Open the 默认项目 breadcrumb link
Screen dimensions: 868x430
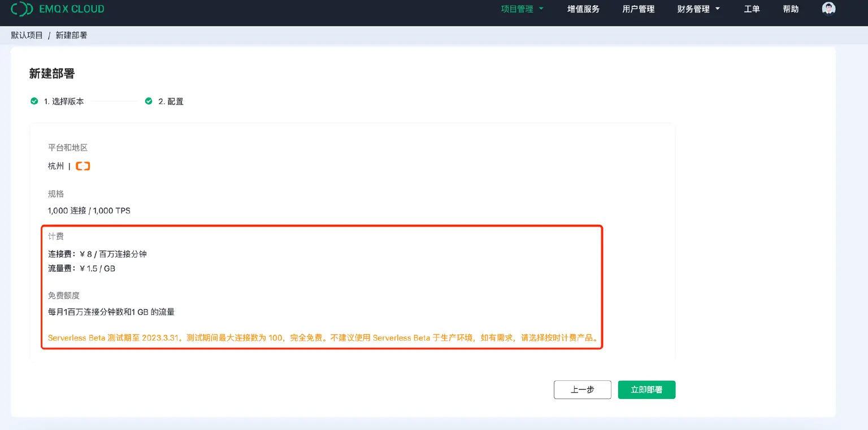pos(26,35)
